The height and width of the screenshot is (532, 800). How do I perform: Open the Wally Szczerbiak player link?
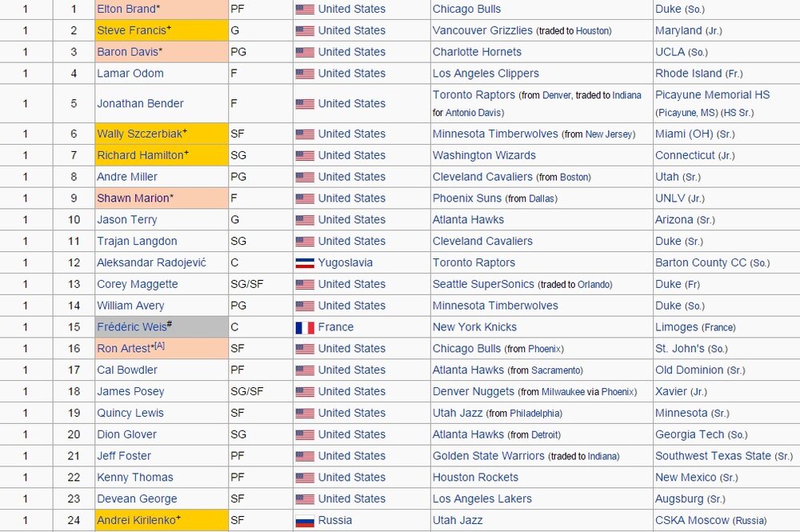tap(140, 134)
